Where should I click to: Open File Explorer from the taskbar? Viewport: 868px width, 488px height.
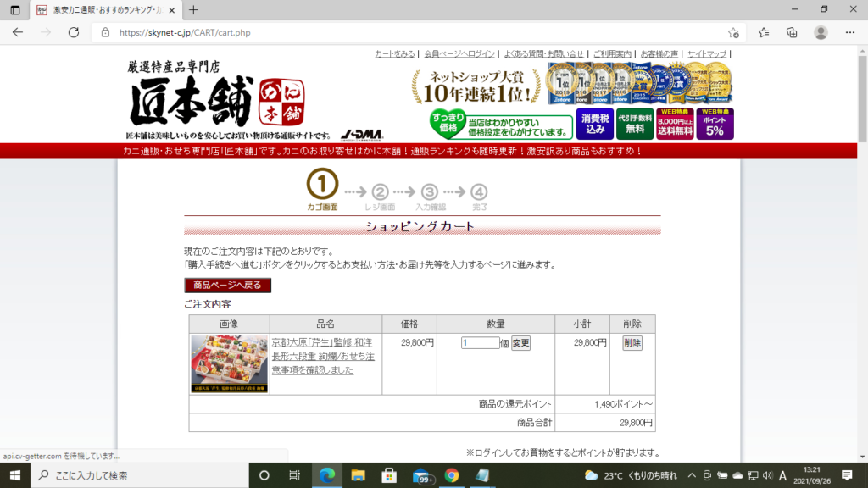coord(359,475)
